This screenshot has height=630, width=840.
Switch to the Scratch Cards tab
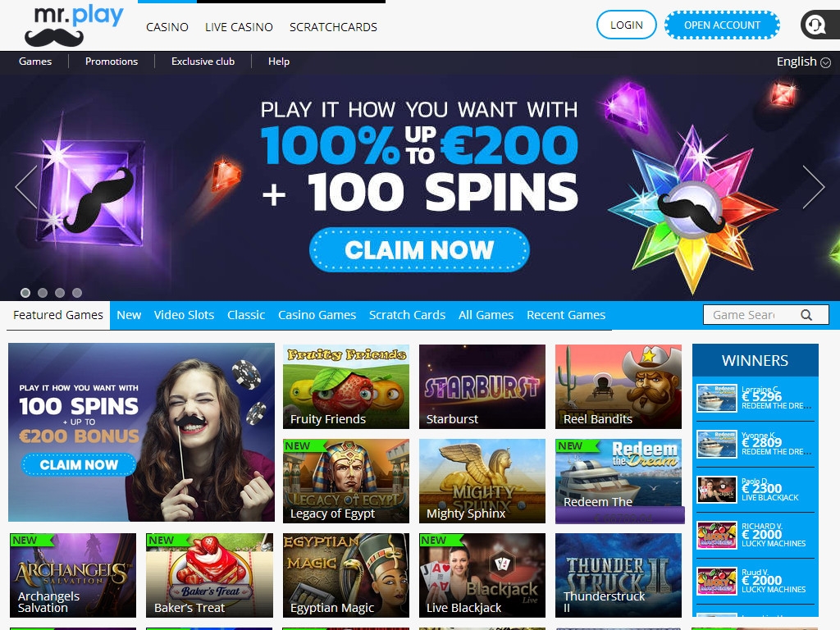pyautogui.click(x=407, y=315)
